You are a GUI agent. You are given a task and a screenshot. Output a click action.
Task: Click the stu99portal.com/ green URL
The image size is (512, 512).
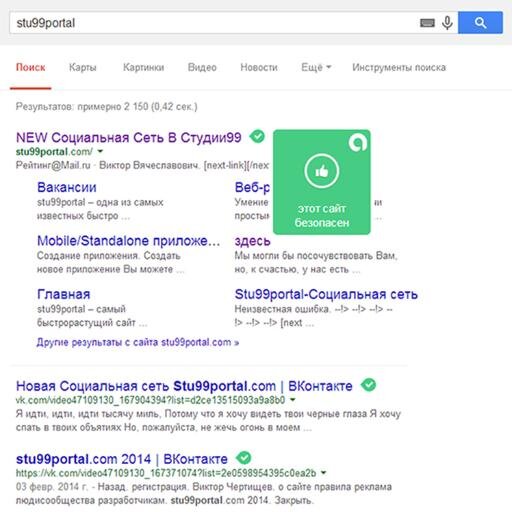click(x=54, y=152)
